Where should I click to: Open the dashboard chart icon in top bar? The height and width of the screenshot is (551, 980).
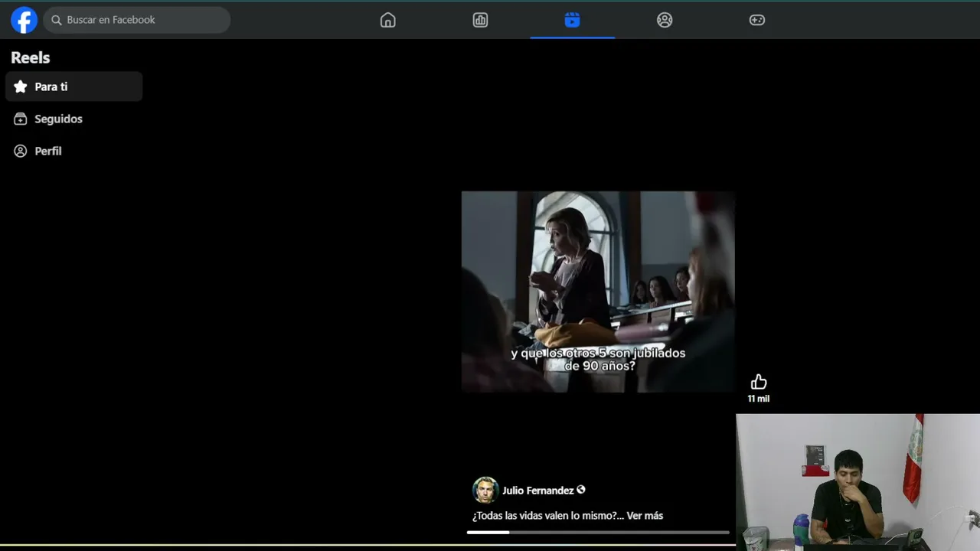[x=480, y=20]
